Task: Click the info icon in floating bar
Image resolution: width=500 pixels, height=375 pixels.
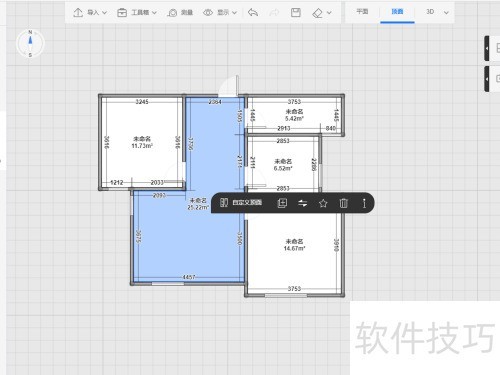Action: (x=364, y=203)
